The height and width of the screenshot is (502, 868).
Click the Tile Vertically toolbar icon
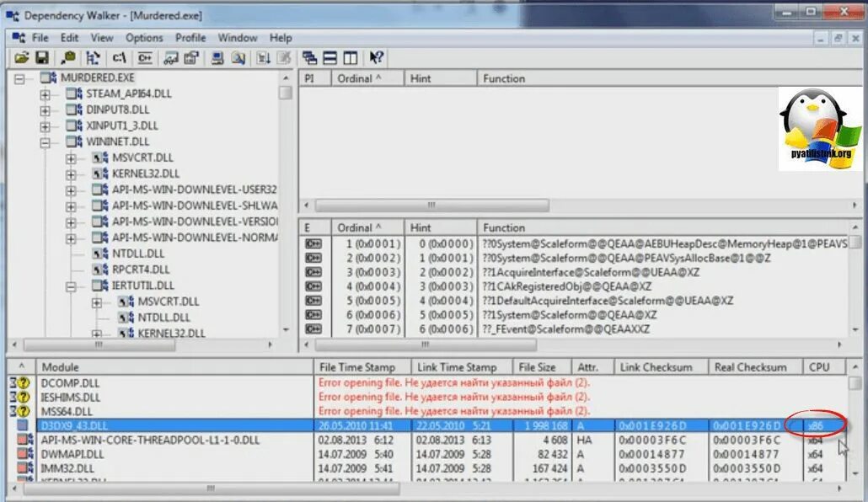(x=351, y=57)
